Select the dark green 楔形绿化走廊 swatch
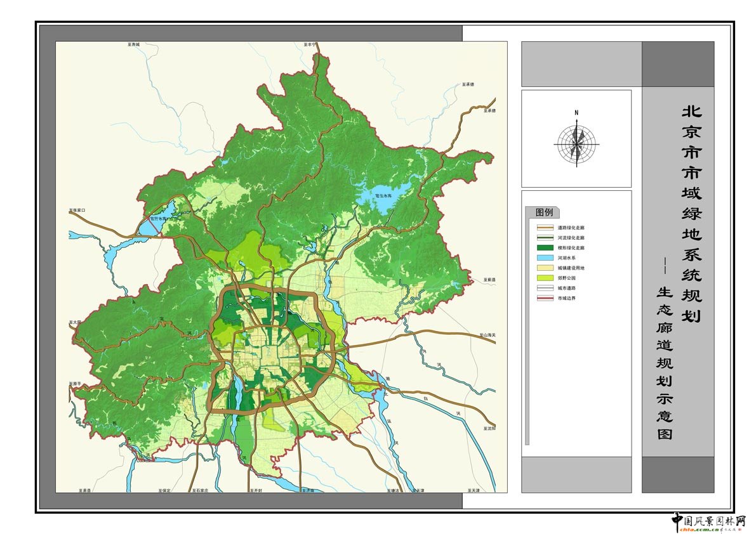This screenshot has height=534, width=756. coord(545,247)
